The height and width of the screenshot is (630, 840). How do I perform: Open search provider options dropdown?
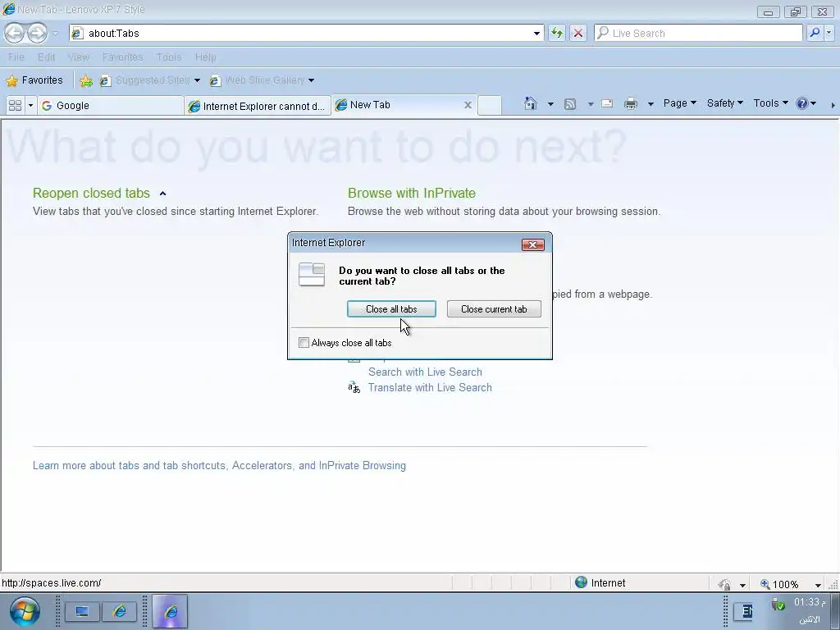pyautogui.click(x=829, y=33)
